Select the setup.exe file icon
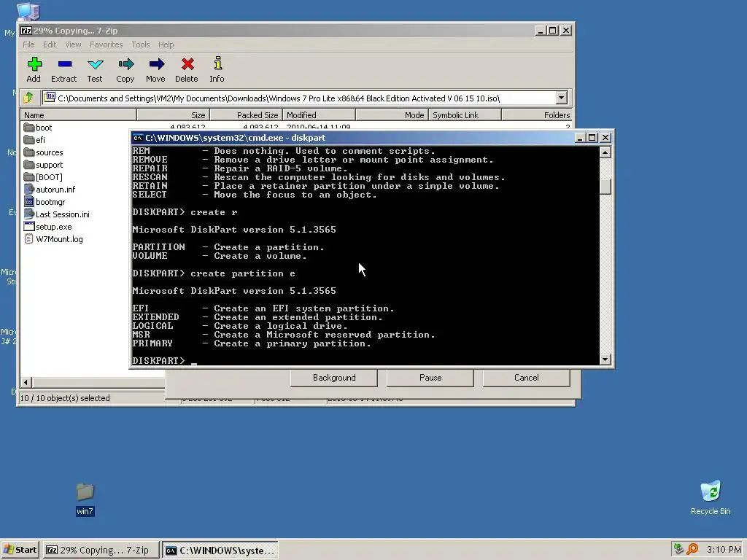Viewport: 747px width, 560px height. click(x=29, y=226)
